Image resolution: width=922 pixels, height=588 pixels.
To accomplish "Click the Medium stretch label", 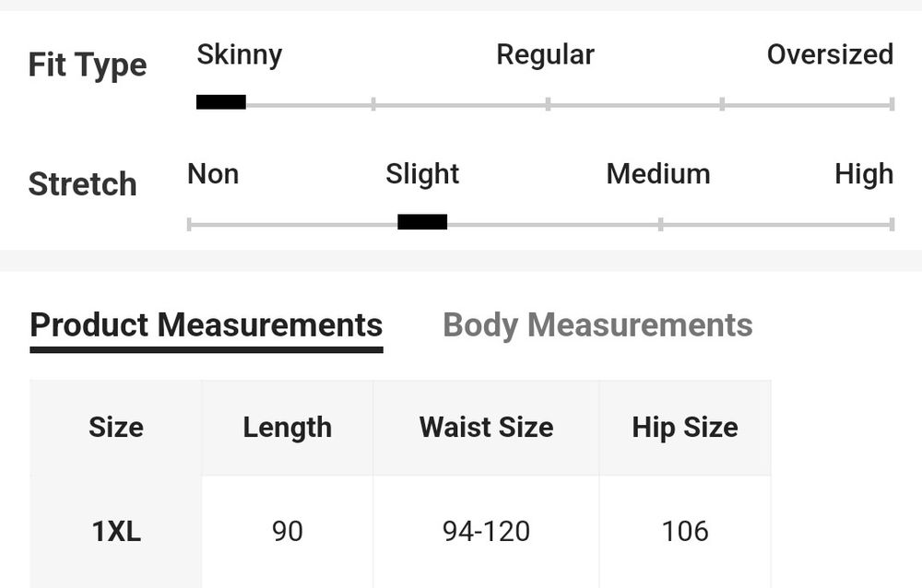I will click(658, 174).
